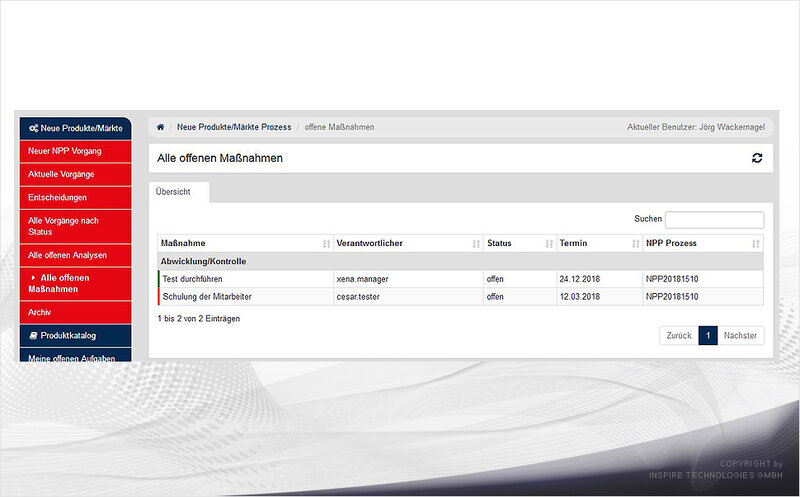The height and width of the screenshot is (497, 800).
Task: Select the Schulung der Mitarbeiter row
Action: [x=460, y=296]
